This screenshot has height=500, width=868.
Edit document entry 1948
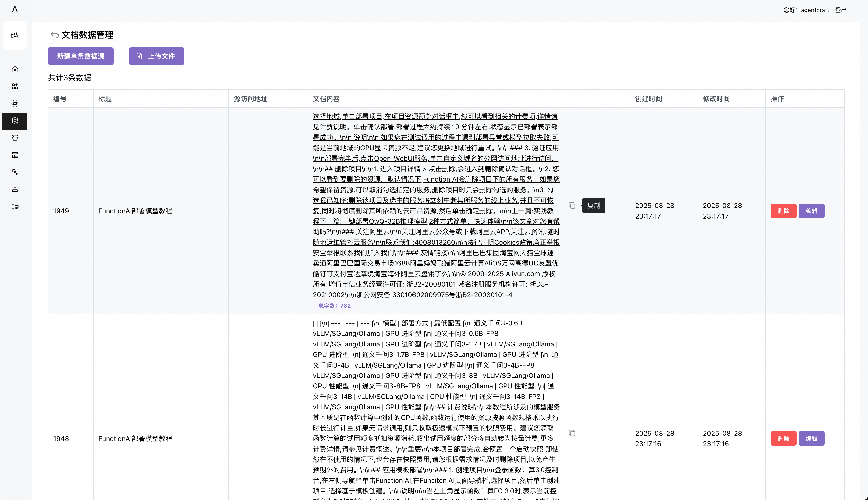(811, 439)
